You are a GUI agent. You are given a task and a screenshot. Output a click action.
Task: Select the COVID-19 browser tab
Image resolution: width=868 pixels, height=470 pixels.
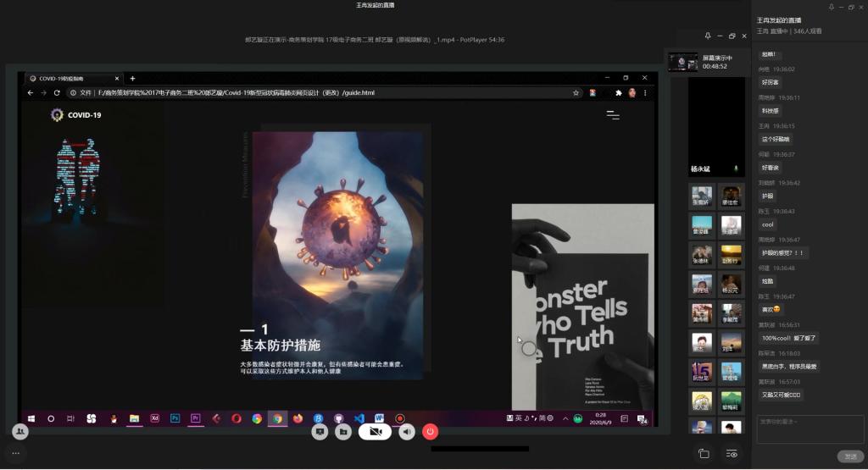pos(72,79)
